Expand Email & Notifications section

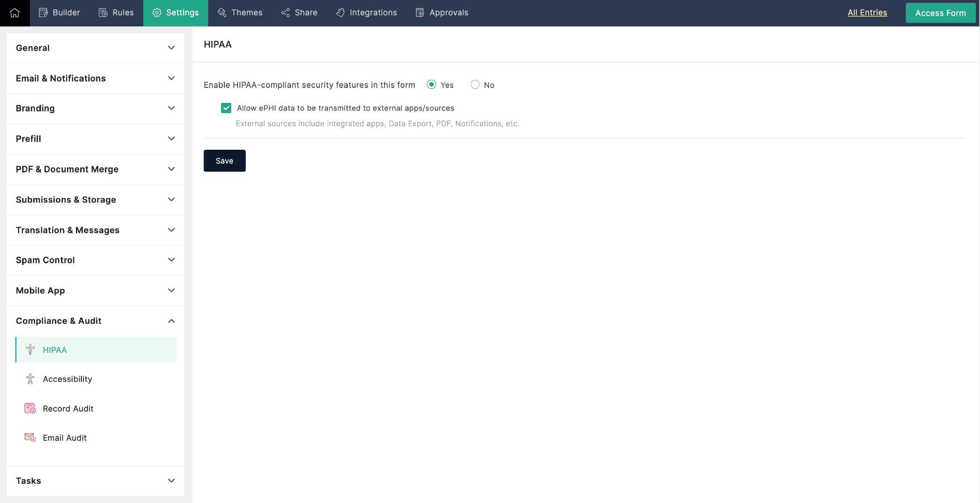coord(96,78)
